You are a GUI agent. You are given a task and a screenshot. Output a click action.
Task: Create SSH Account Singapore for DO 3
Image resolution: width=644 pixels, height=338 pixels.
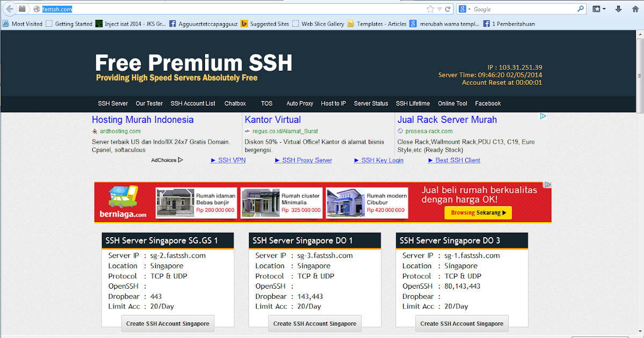pyautogui.click(x=462, y=324)
